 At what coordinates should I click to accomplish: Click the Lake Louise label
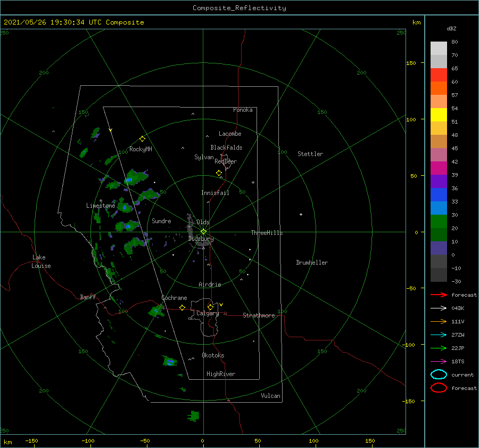pyautogui.click(x=41, y=262)
